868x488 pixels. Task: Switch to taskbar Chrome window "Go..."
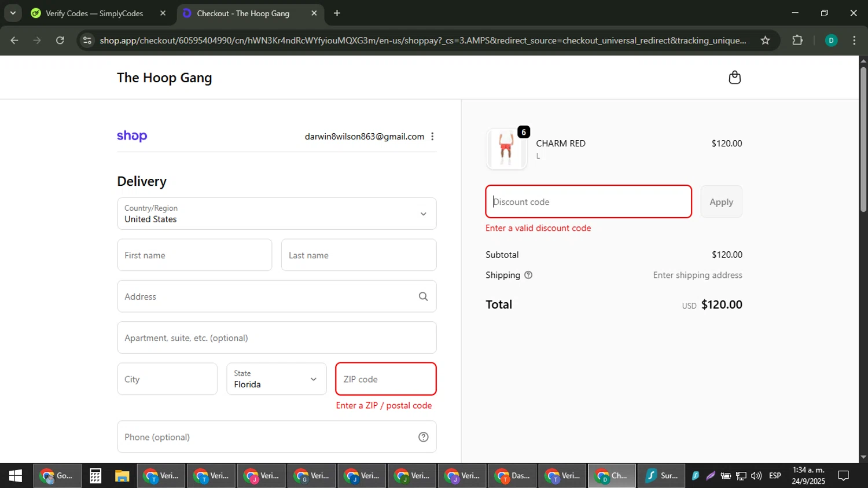[x=57, y=476]
